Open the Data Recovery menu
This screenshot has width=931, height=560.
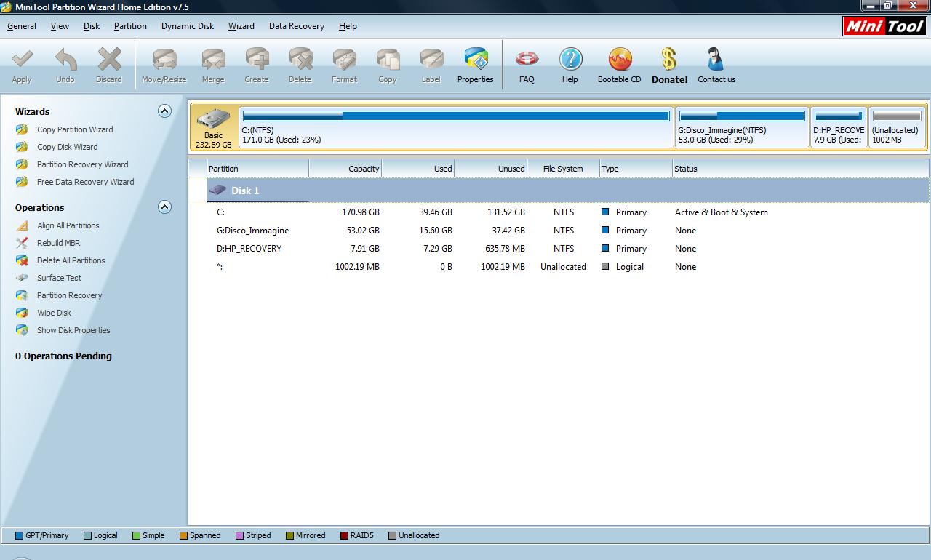[297, 26]
